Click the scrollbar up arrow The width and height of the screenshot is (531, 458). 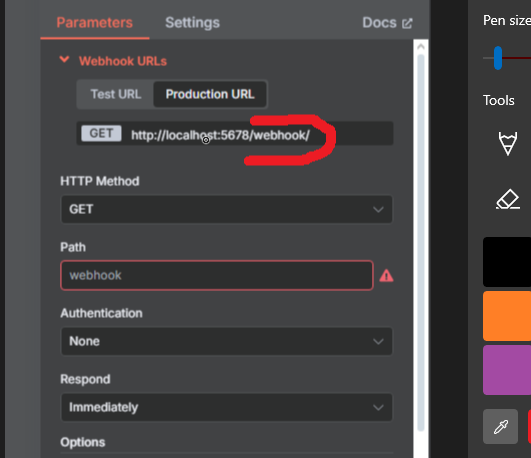pyautogui.click(x=421, y=47)
